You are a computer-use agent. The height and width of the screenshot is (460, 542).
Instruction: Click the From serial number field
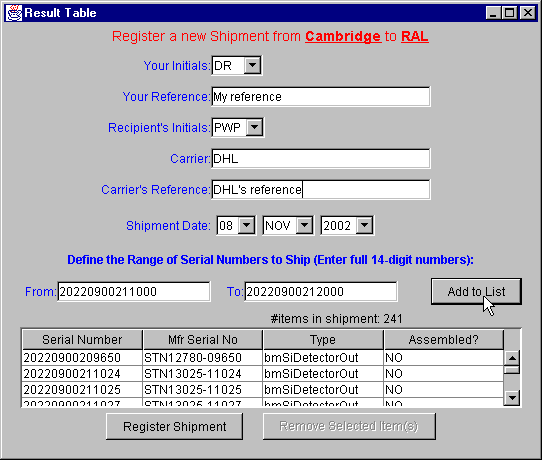coord(134,291)
